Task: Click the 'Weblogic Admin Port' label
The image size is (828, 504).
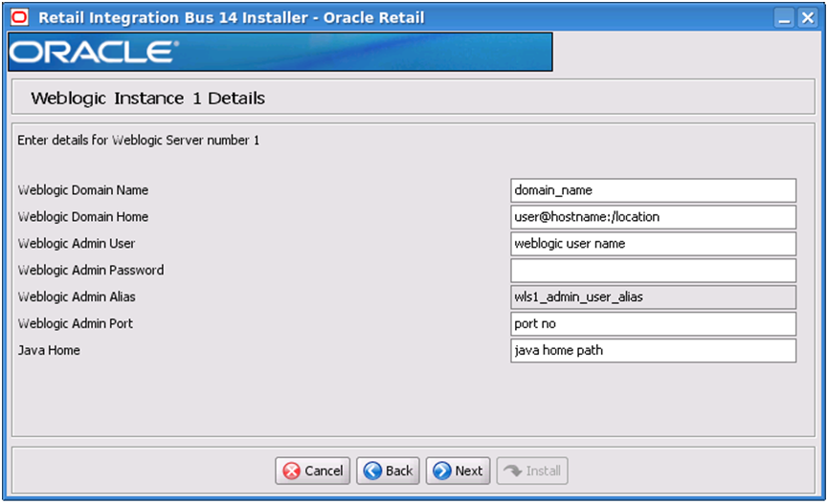Action: (x=76, y=323)
